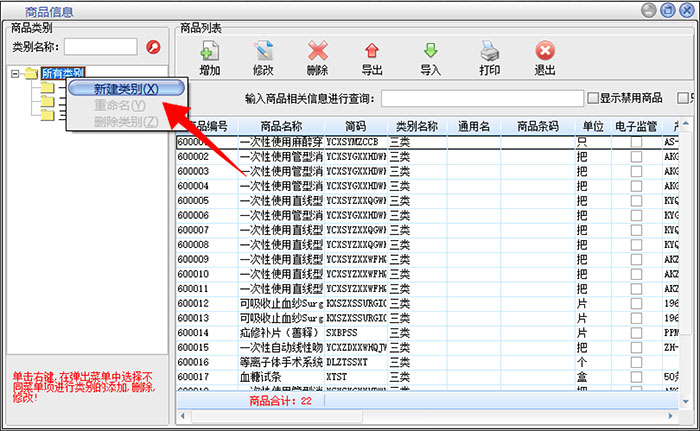The width and height of the screenshot is (700, 431).
Task: Click the product query search input field
Action: [482, 98]
